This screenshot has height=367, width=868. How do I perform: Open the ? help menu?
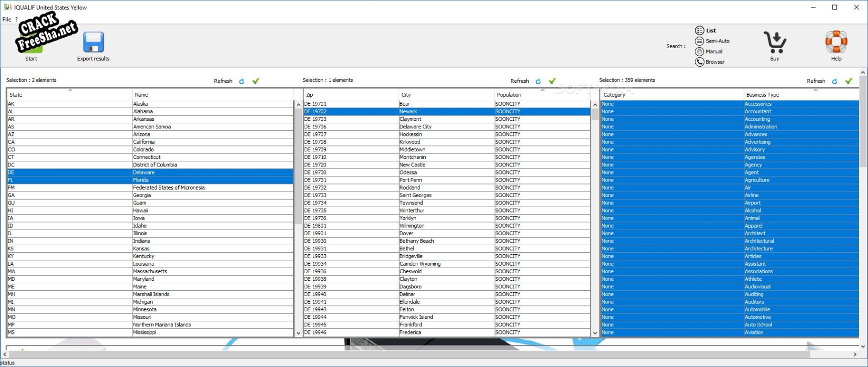pos(16,20)
